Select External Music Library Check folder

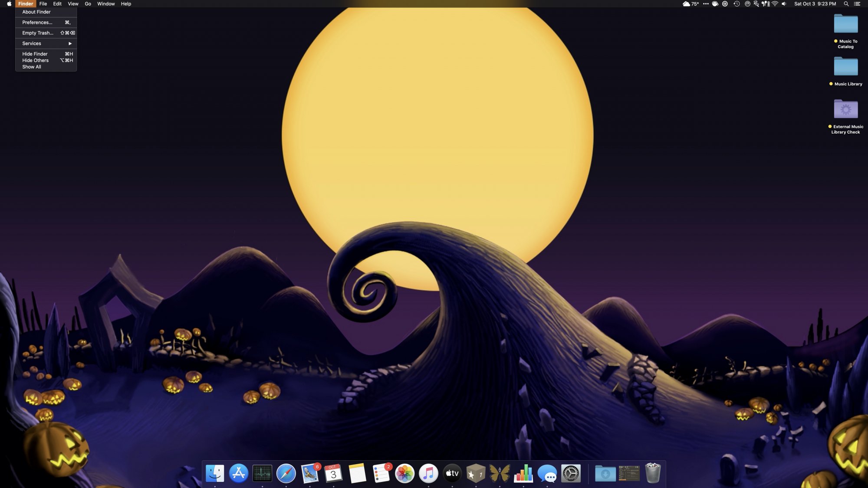tap(845, 116)
